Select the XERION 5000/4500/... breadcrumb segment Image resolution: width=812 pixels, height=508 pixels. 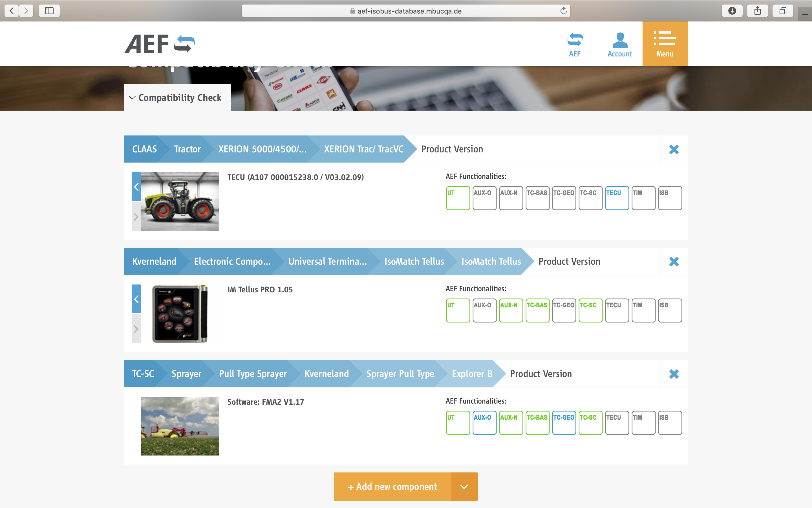click(262, 149)
